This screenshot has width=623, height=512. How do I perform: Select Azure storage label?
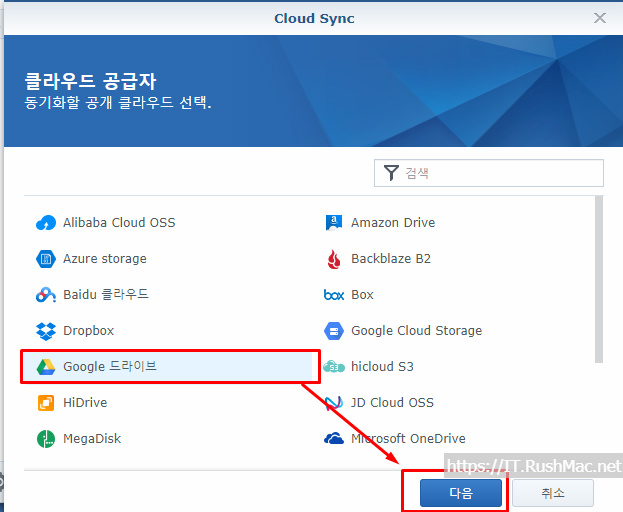[105, 259]
